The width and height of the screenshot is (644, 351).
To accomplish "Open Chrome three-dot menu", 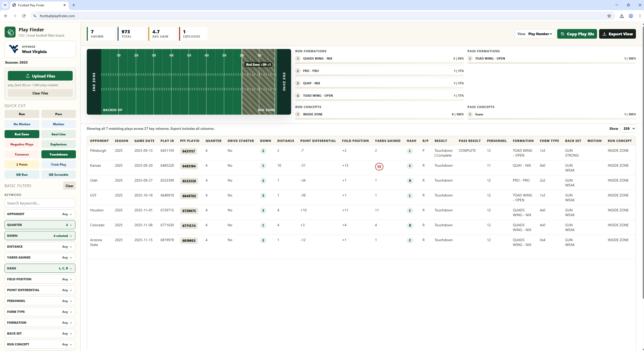I will (x=640, y=16).
